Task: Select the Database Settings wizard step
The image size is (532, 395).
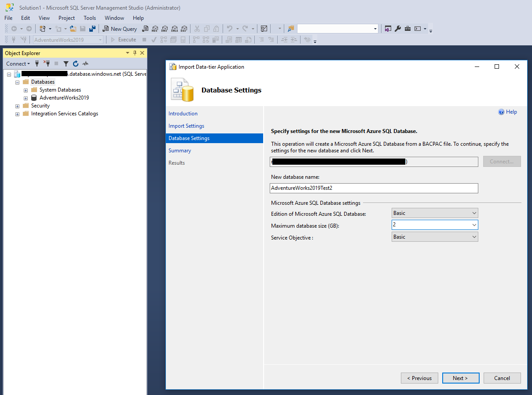Action: [214, 138]
